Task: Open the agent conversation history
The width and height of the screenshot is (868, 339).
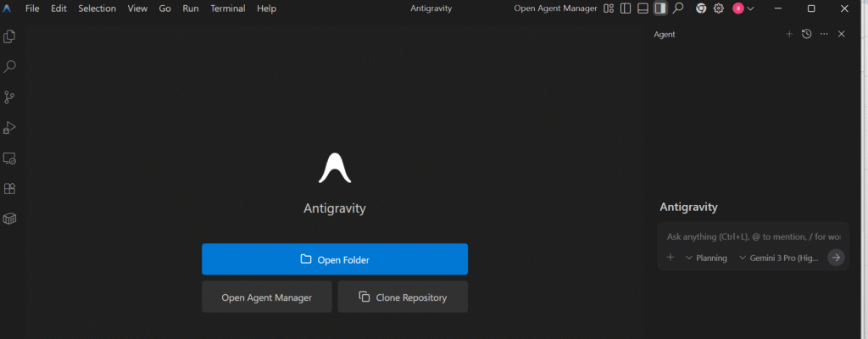Action: [x=807, y=34]
